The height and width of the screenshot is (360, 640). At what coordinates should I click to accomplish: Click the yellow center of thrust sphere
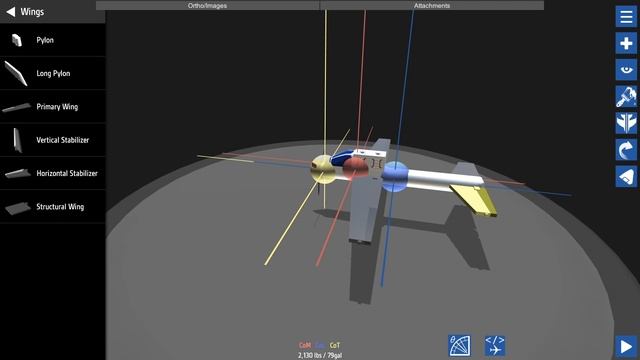click(x=323, y=169)
